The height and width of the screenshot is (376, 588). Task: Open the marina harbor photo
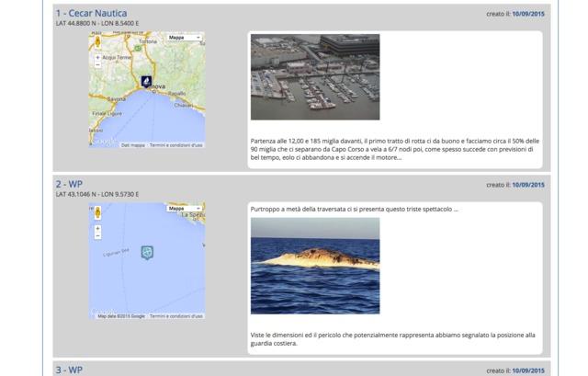coord(314,77)
